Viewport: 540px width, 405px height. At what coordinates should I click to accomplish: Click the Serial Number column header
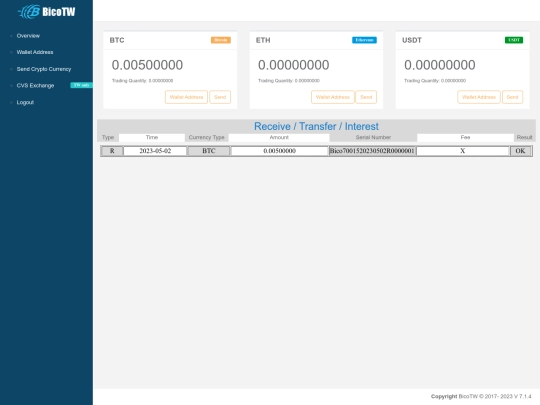pyautogui.click(x=373, y=137)
